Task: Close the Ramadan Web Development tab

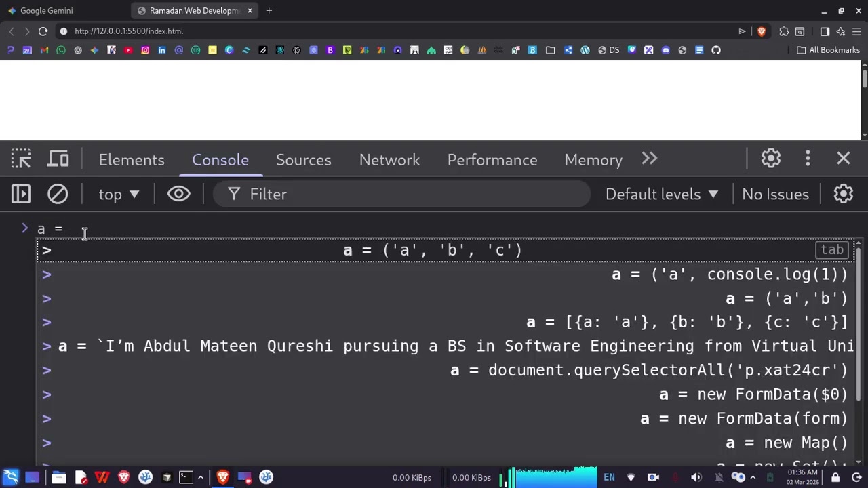Action: [250, 11]
